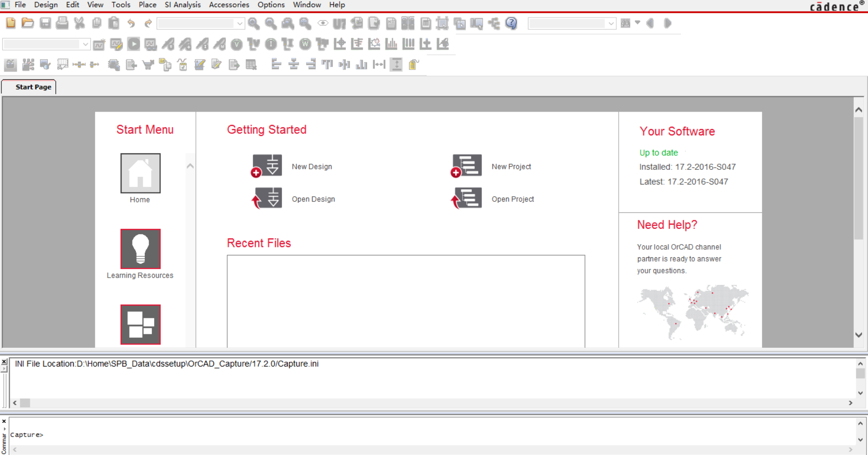Screen dimensions: 868x455
Task: Click the Start Page scrollbar down arrow
Action: 859,335
